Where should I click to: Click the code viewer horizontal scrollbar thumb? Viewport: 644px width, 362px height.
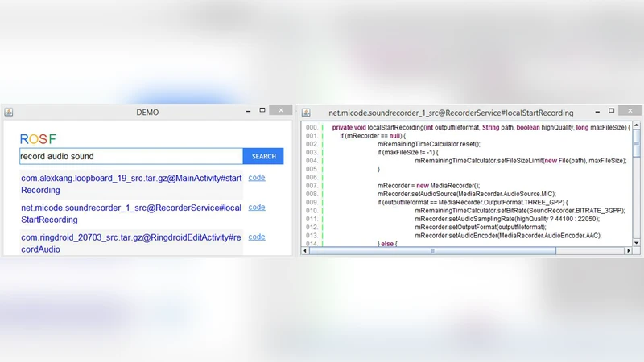tap(432, 251)
